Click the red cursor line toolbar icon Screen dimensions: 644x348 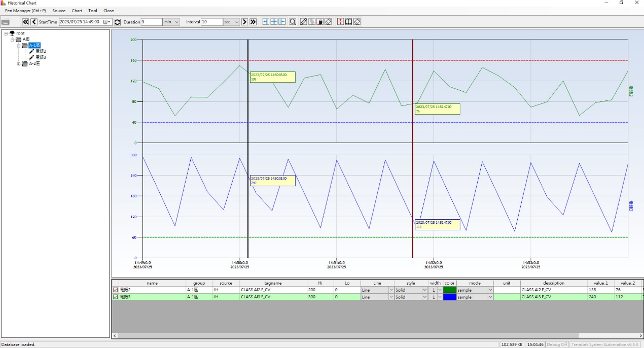pos(340,22)
